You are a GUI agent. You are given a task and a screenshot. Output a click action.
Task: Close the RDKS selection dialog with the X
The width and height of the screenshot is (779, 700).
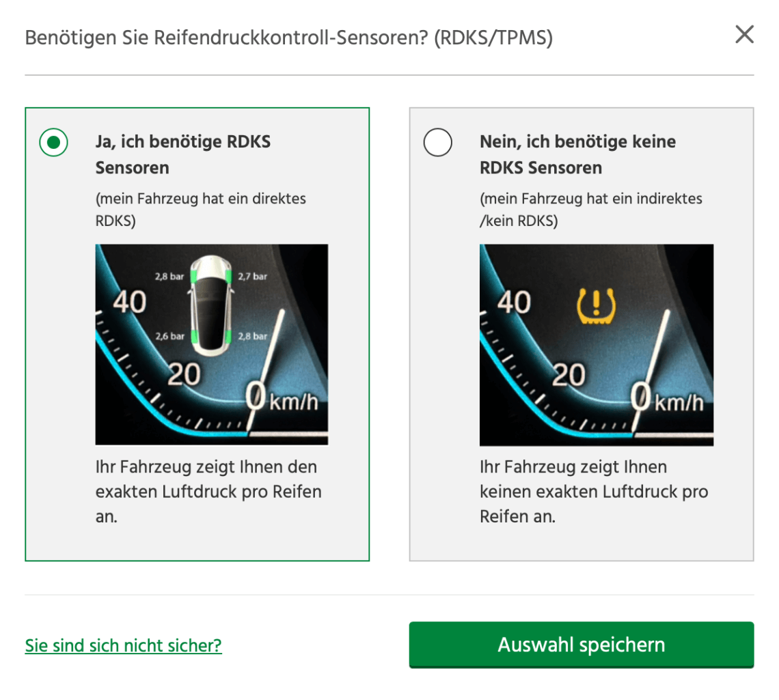[x=744, y=35]
